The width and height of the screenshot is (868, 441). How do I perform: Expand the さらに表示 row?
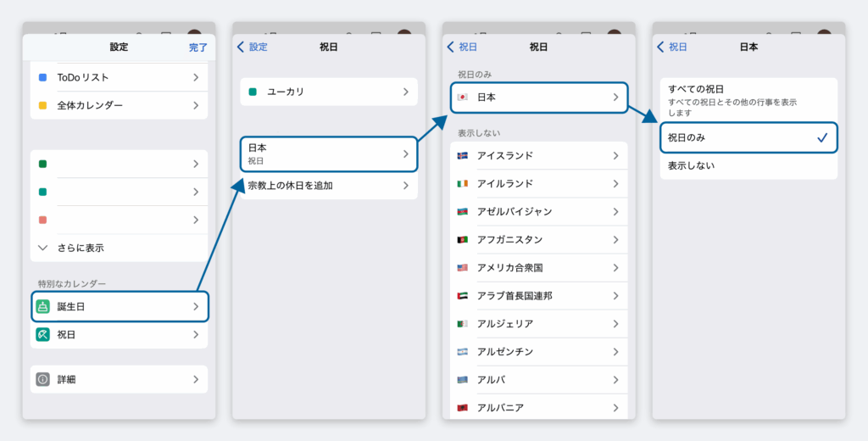coord(119,248)
